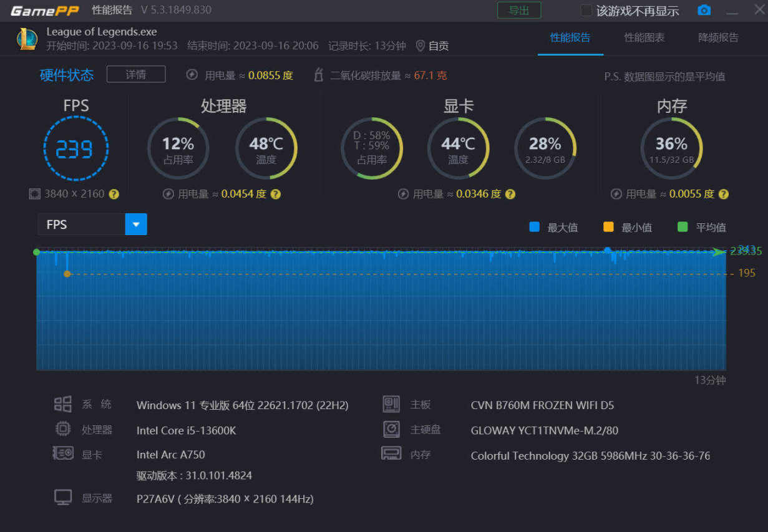Click the help icon beside 0.0454 度
This screenshot has width=768, height=532.
pyautogui.click(x=276, y=194)
